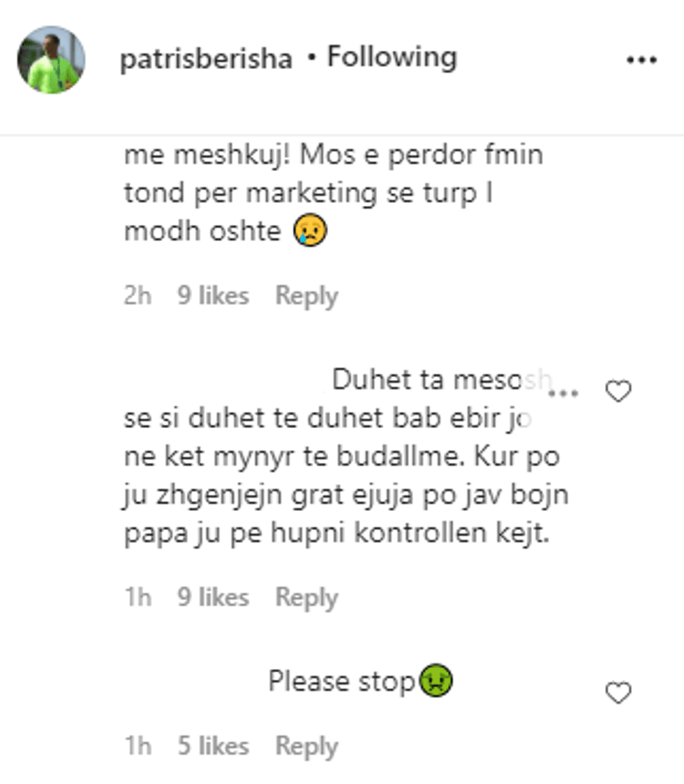View 9 likes on the "marketing" comment

213,296
